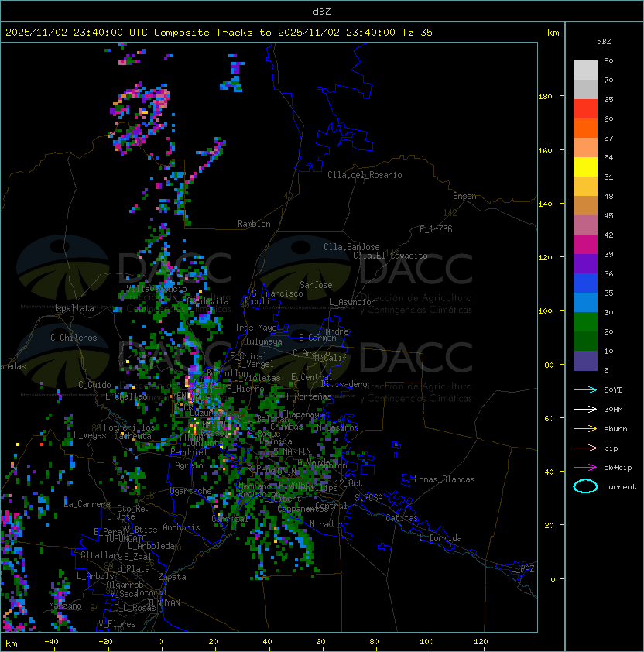Click the La_Carrera place label
Image resolution: width=644 pixels, height=652 pixels.
pos(87,504)
